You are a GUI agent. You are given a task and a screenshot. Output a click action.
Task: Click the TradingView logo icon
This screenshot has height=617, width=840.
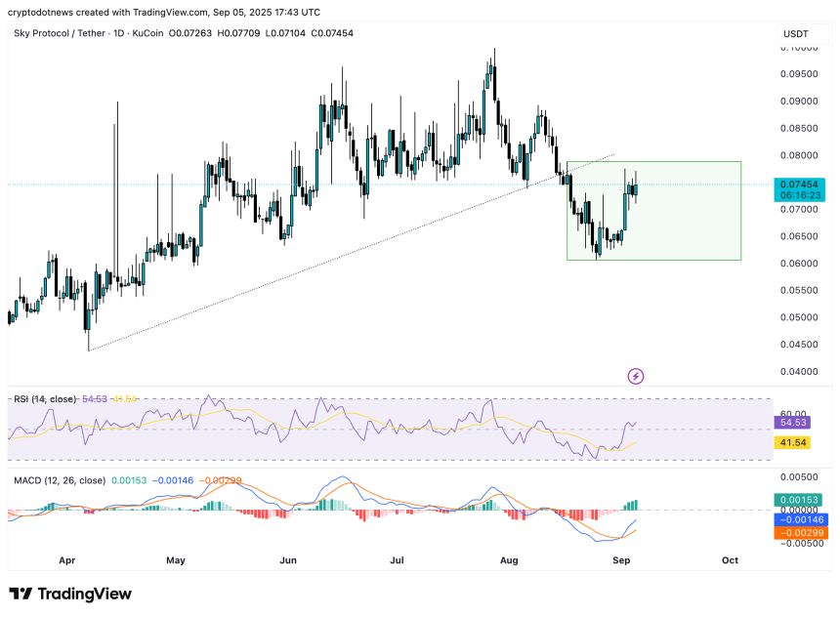(x=21, y=594)
